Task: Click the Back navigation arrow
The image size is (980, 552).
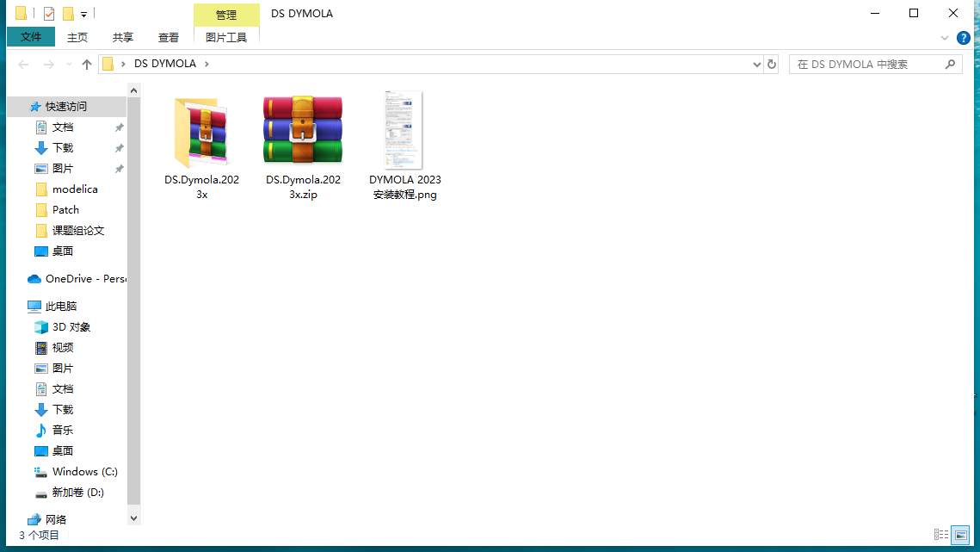Action: coord(23,64)
